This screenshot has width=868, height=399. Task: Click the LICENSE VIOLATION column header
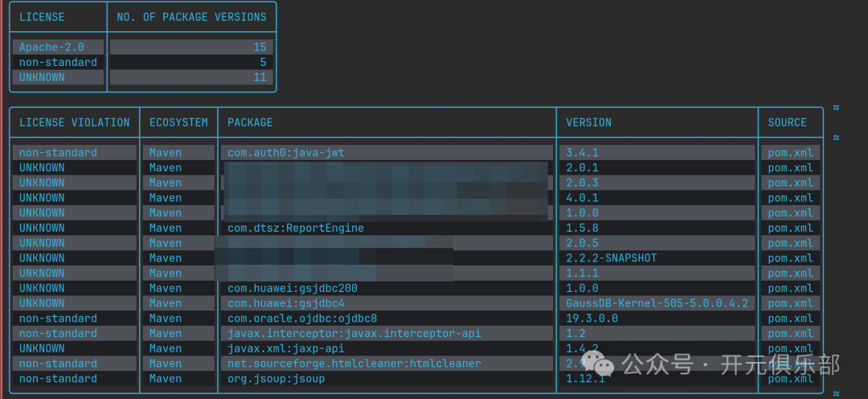coord(75,122)
